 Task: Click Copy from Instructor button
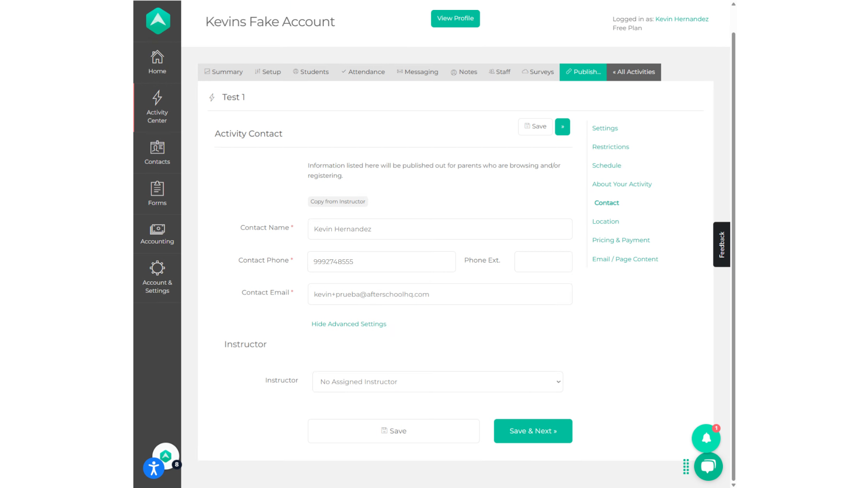tap(338, 202)
